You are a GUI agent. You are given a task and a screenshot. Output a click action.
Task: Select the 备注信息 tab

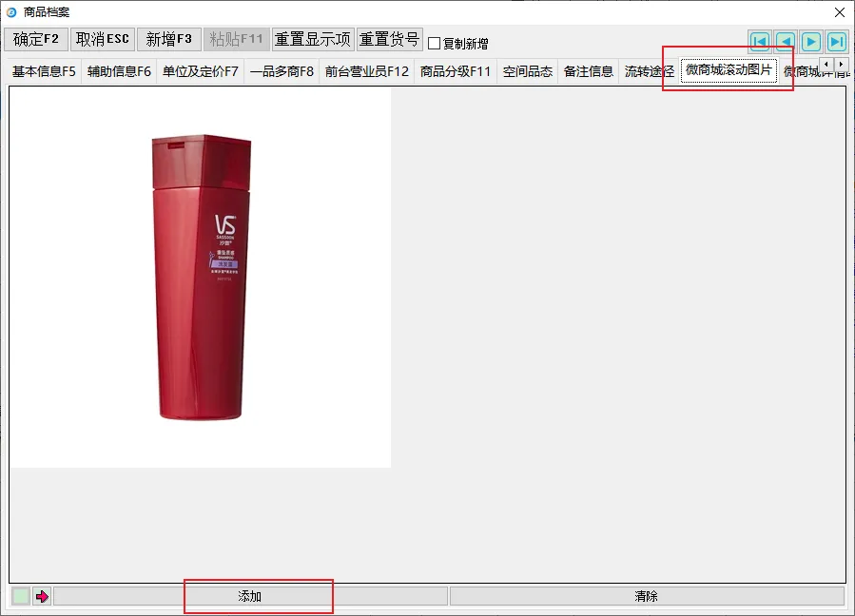589,71
